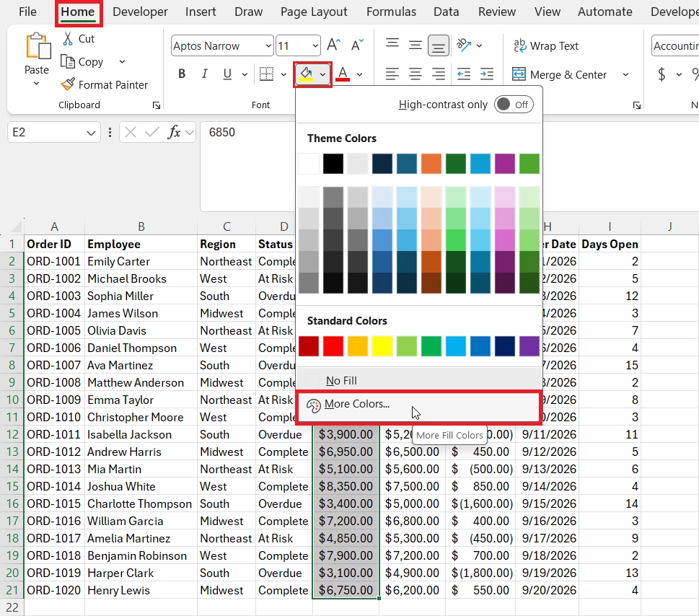Click the Copy icon
Image resolution: width=699 pixels, height=616 pixels.
[x=67, y=61]
